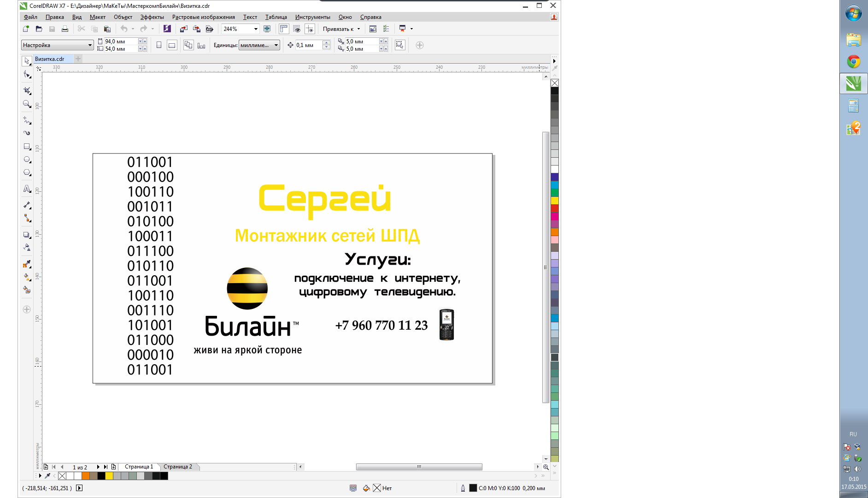
Task: Set page orientation to landscape
Action: click(x=172, y=45)
